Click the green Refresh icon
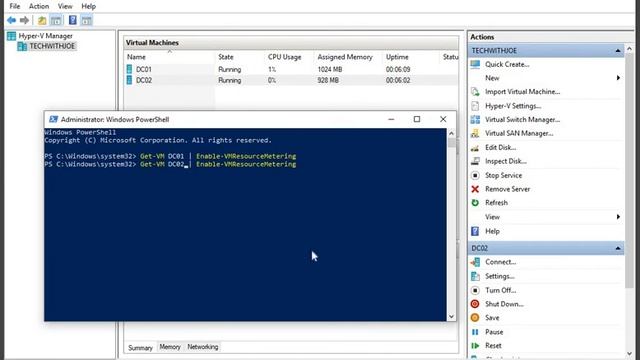The height and width of the screenshot is (360, 640). tap(475, 203)
